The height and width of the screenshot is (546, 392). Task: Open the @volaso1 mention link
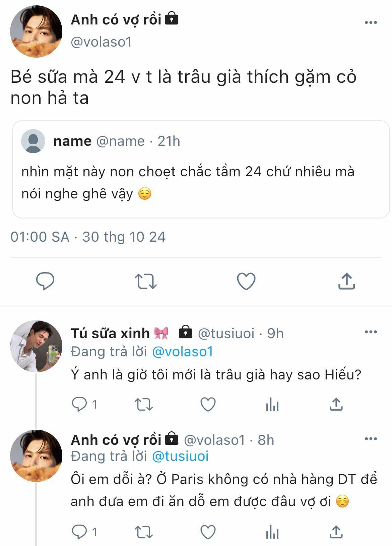[x=183, y=352]
